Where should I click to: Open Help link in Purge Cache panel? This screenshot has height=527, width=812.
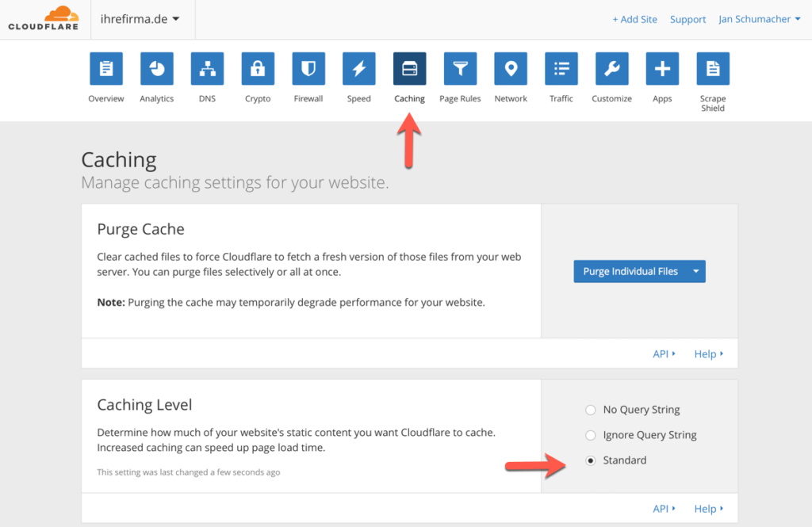tap(708, 354)
